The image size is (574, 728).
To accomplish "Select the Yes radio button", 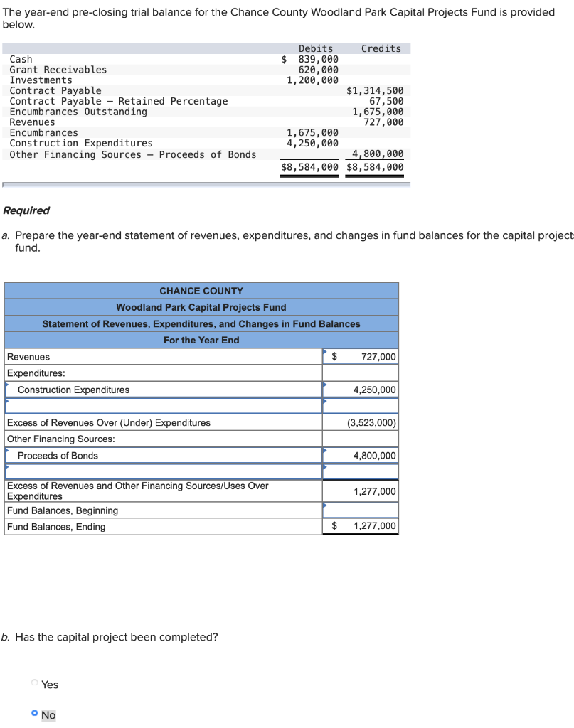I will click(34, 684).
